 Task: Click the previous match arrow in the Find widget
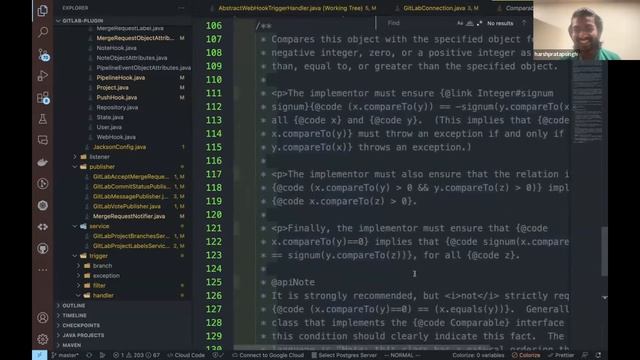click(x=524, y=23)
